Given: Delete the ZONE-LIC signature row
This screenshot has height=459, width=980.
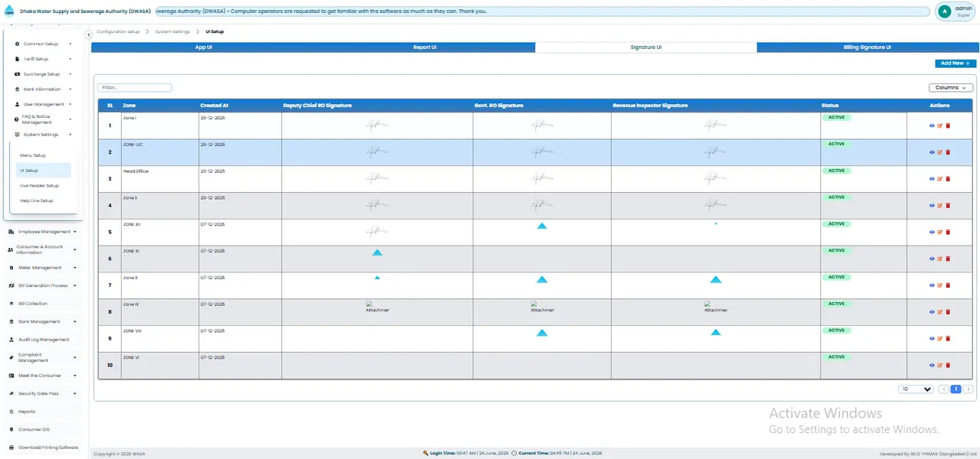Looking at the screenshot, I should tap(948, 152).
